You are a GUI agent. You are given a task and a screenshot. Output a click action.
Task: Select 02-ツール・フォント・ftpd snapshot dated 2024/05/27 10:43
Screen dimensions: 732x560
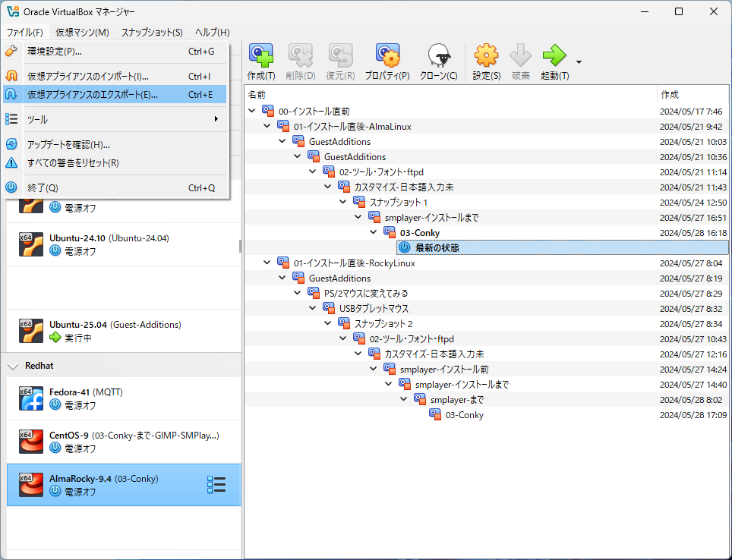[x=412, y=338]
